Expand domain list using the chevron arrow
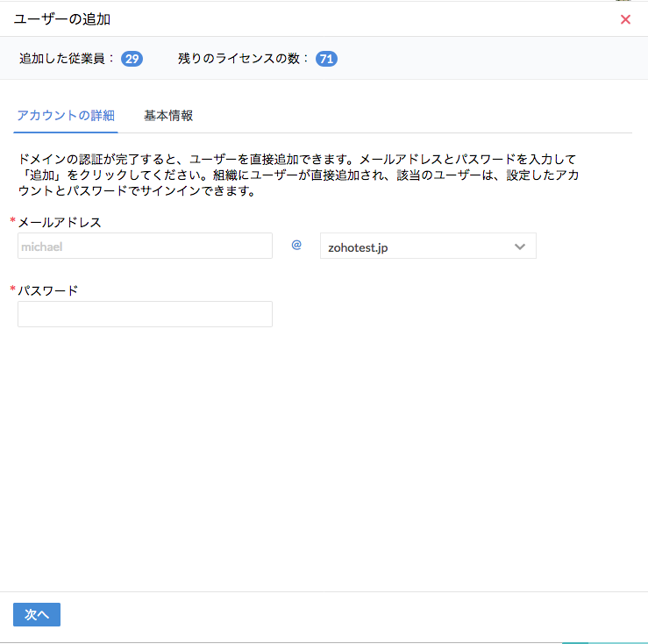The image size is (648, 644). click(x=520, y=247)
